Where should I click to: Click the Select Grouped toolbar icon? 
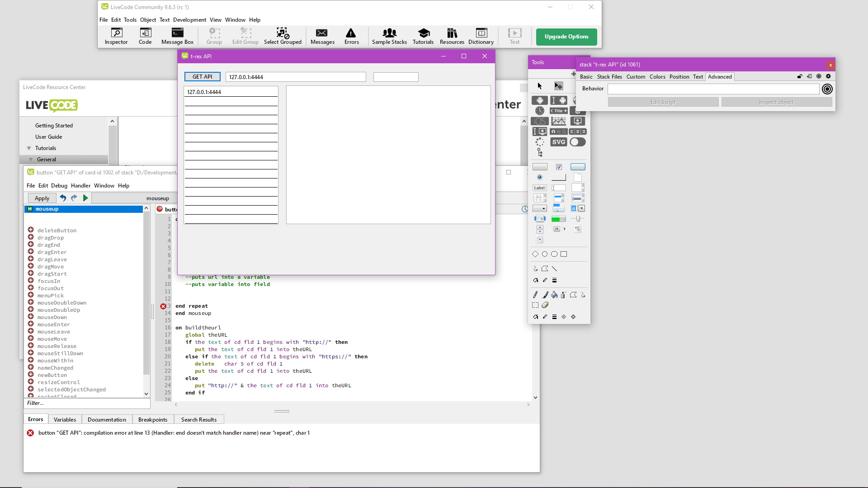pos(283,36)
